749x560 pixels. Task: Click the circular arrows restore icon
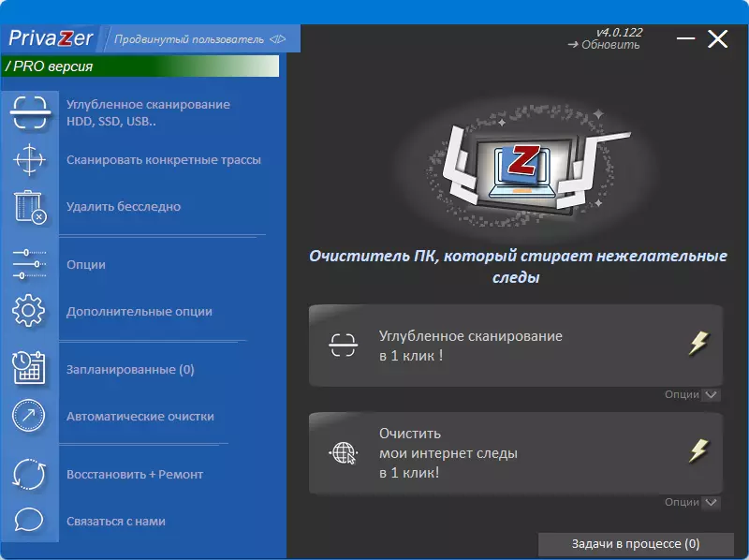click(x=29, y=474)
